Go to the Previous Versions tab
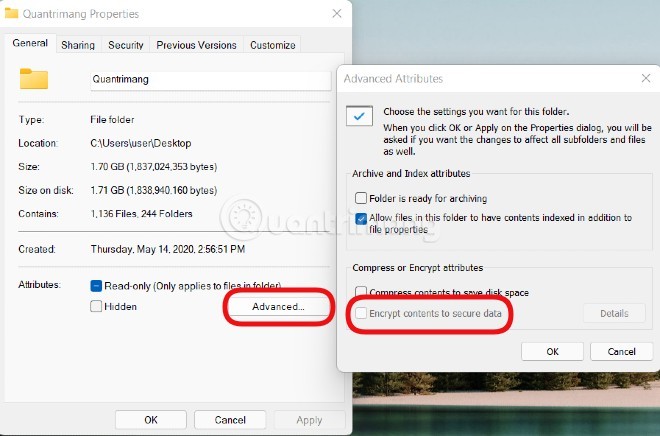Viewport: 660px width, 436px height. [x=196, y=45]
